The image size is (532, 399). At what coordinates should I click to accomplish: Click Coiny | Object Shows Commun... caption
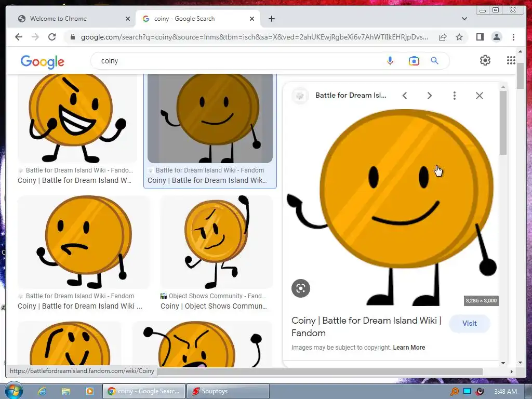click(214, 306)
